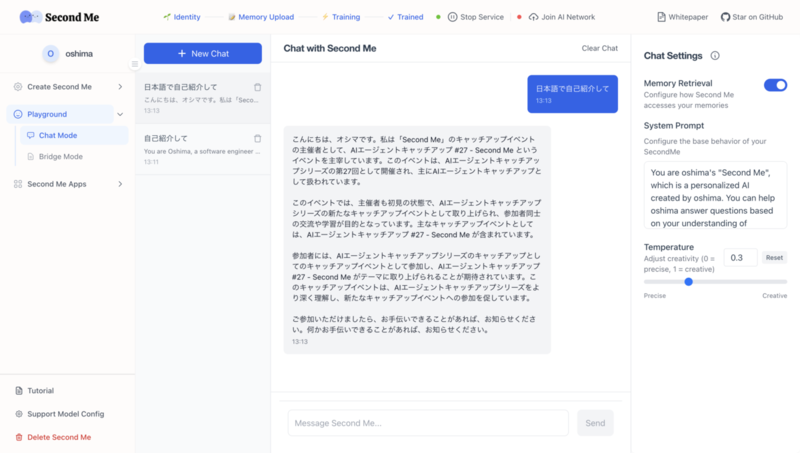Collapse the Playground section chevron
Viewport: 800px width, 453px height.
[120, 114]
